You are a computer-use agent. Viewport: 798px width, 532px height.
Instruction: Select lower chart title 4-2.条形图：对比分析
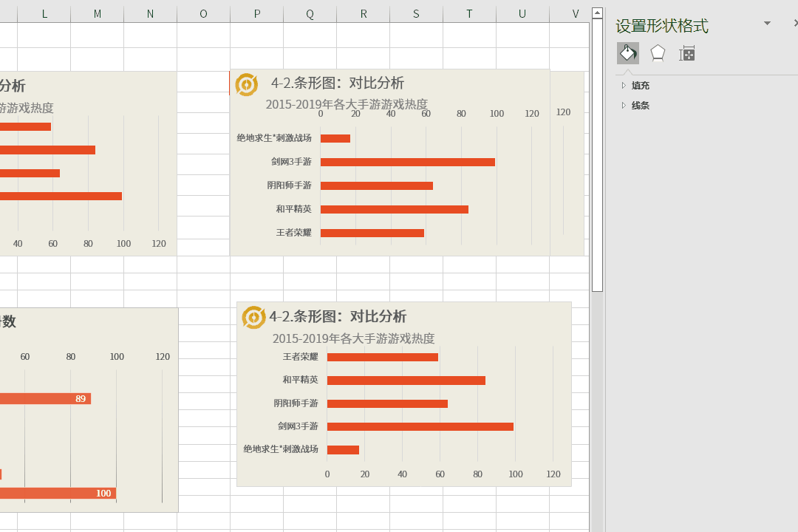(338, 317)
